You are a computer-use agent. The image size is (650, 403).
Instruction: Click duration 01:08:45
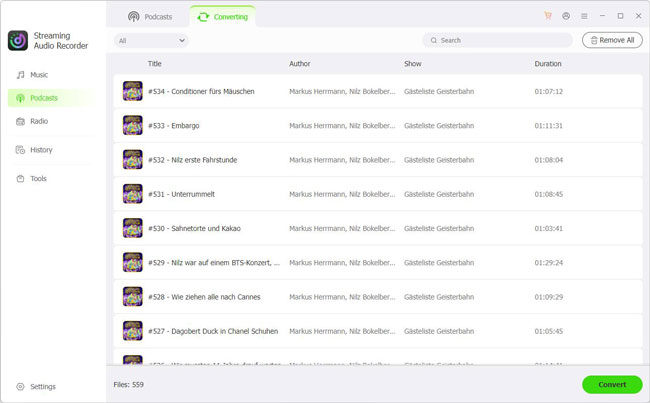point(548,194)
